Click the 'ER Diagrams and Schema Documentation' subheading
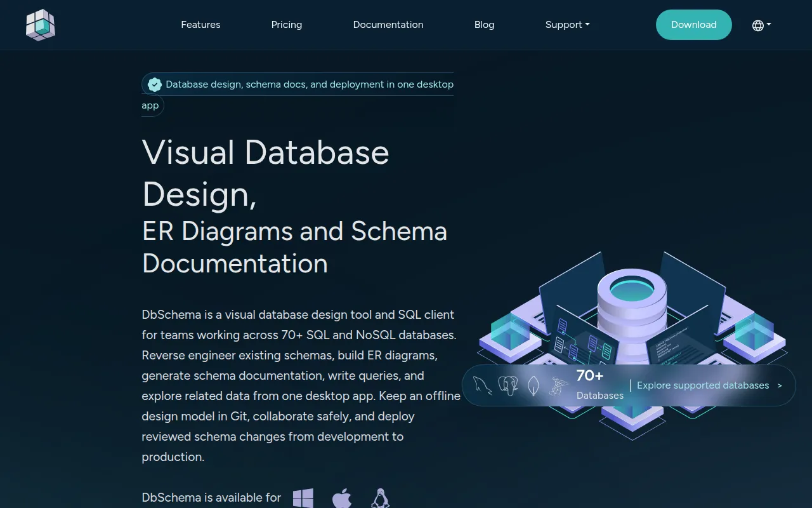 point(294,247)
